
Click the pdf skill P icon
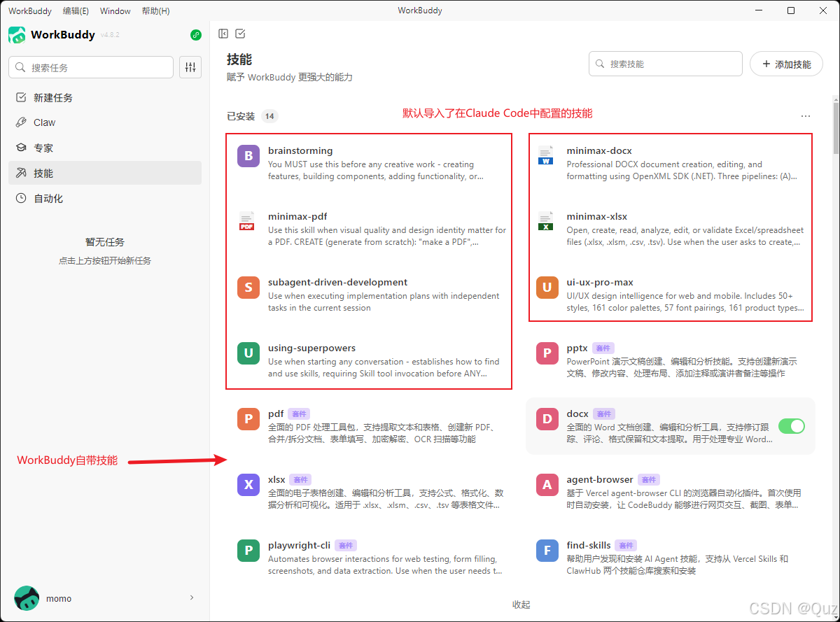coord(248,418)
